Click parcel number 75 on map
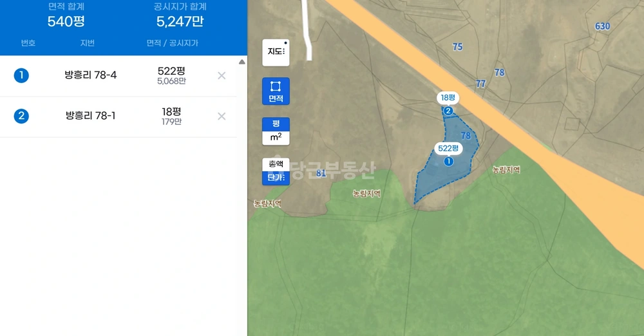 coord(457,47)
